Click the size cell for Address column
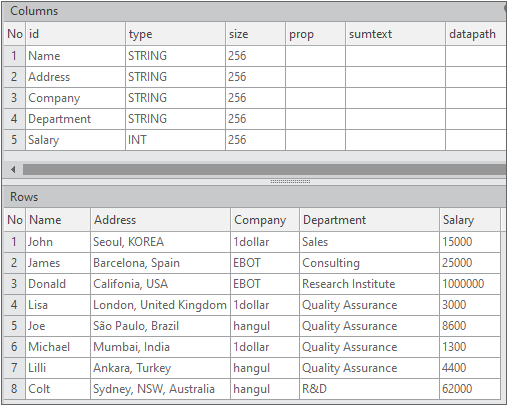 [255, 77]
